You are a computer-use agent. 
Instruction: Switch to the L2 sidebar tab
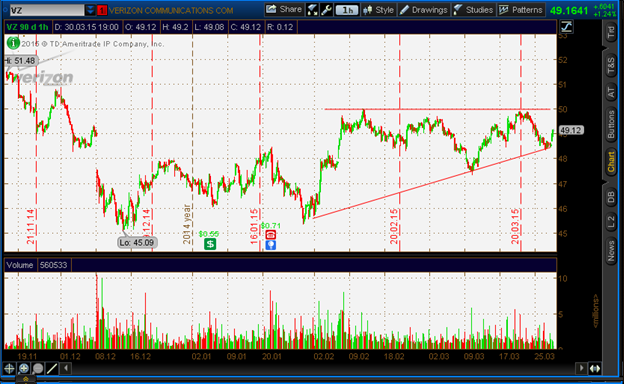coord(611,223)
